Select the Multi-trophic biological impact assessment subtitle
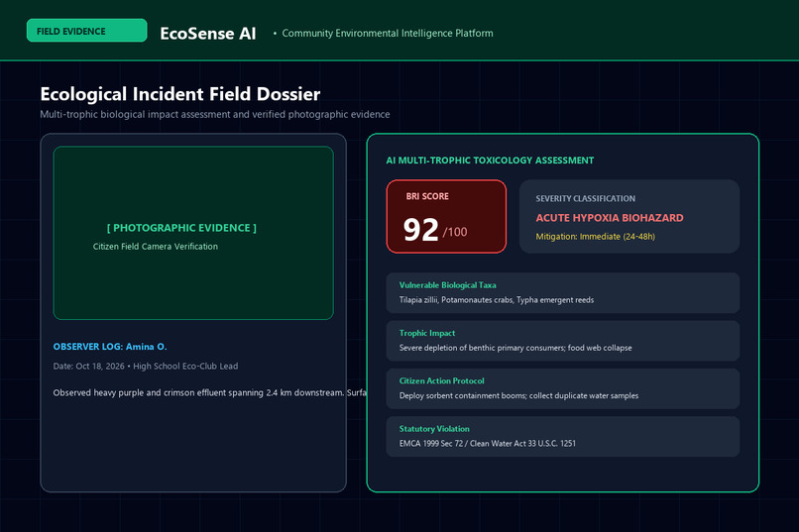This screenshot has width=799, height=532. [215, 114]
